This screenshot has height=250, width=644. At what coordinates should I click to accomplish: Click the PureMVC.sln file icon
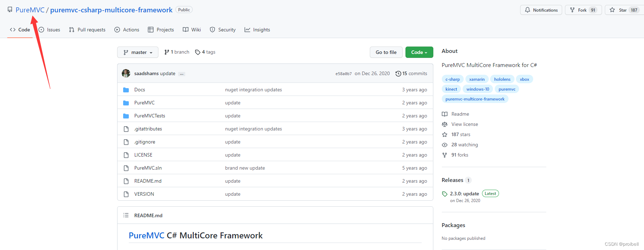(x=126, y=168)
